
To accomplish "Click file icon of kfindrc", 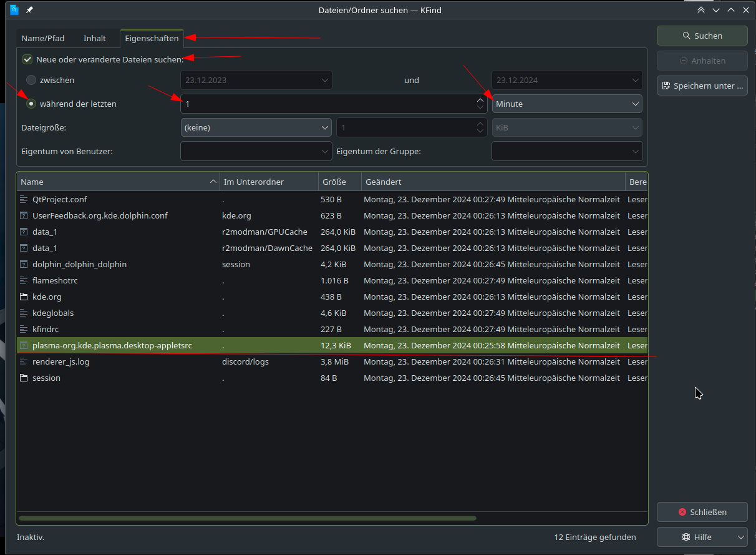I will [x=24, y=329].
